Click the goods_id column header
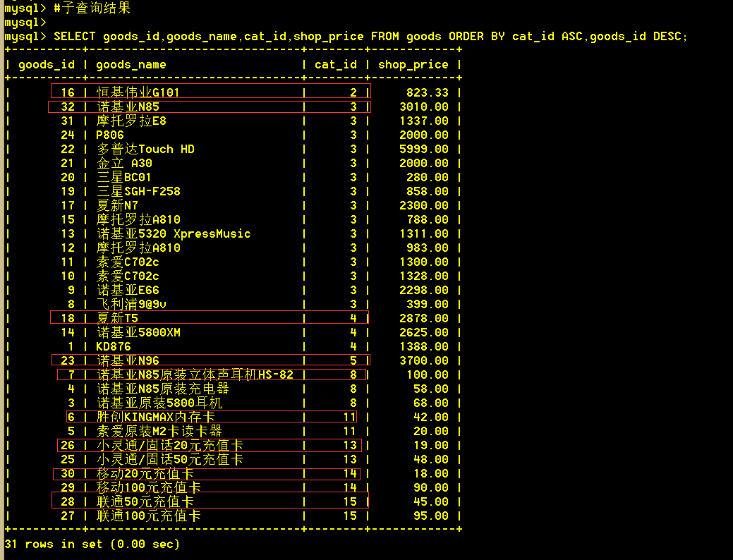The height and width of the screenshot is (560, 733). click(47, 64)
